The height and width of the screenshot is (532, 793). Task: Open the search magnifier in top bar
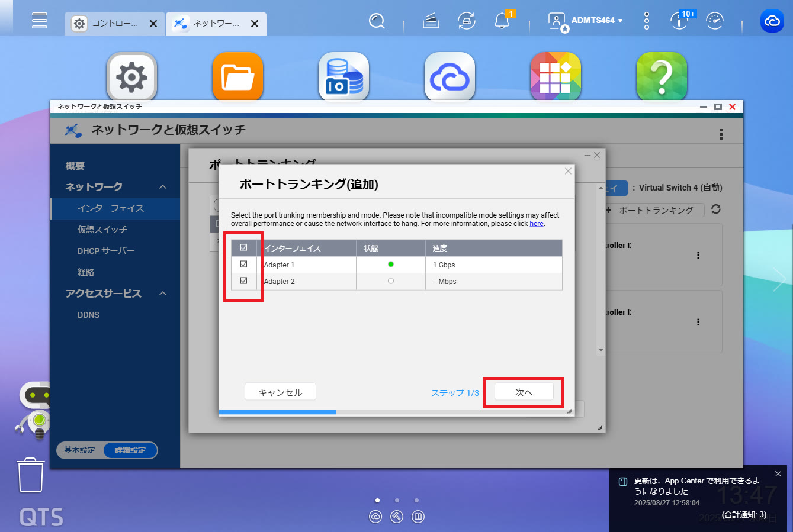tap(377, 21)
